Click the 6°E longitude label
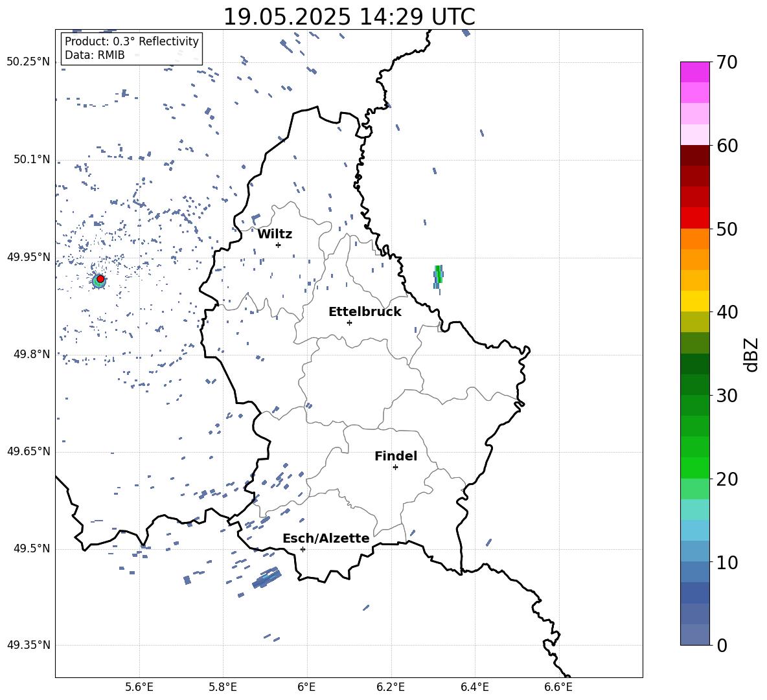 306,688
